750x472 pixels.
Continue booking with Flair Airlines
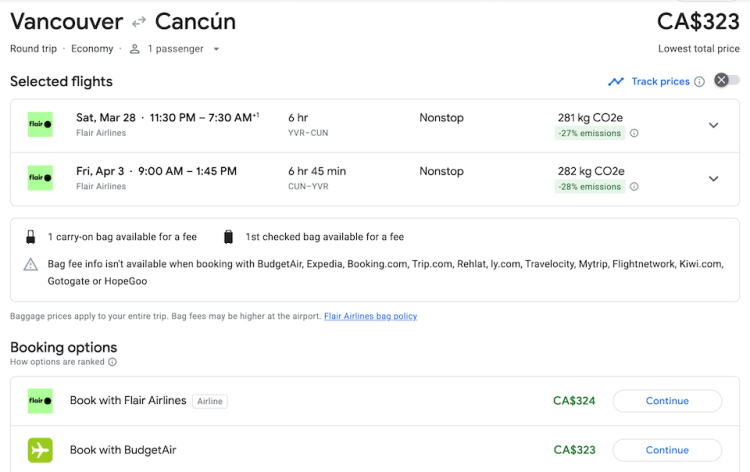click(667, 401)
